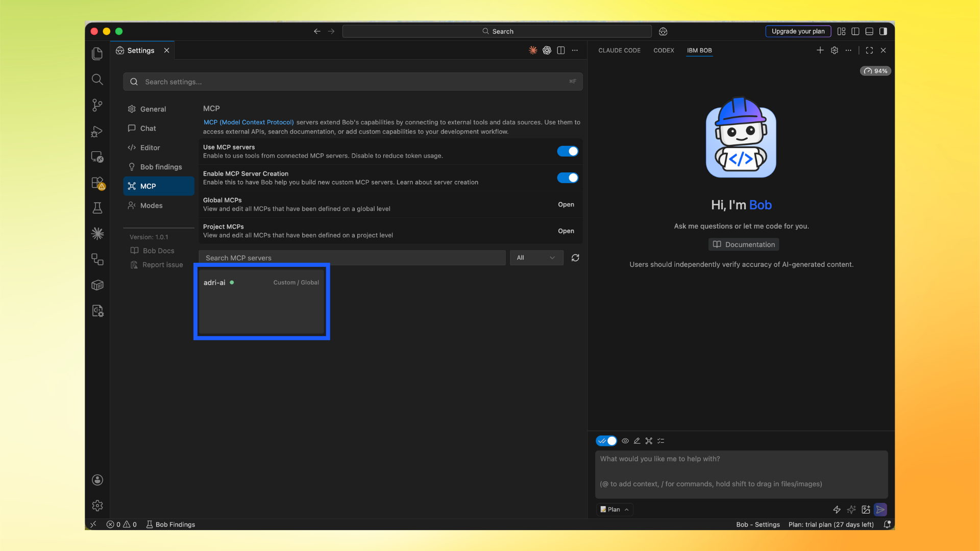Click the 94% context usage meter
Screen dimensions: 980x551
pos(875,71)
